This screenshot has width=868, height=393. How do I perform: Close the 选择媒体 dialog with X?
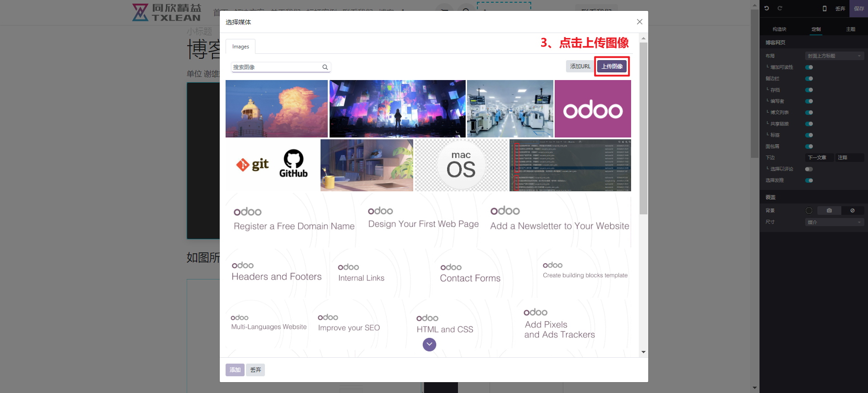(x=639, y=22)
